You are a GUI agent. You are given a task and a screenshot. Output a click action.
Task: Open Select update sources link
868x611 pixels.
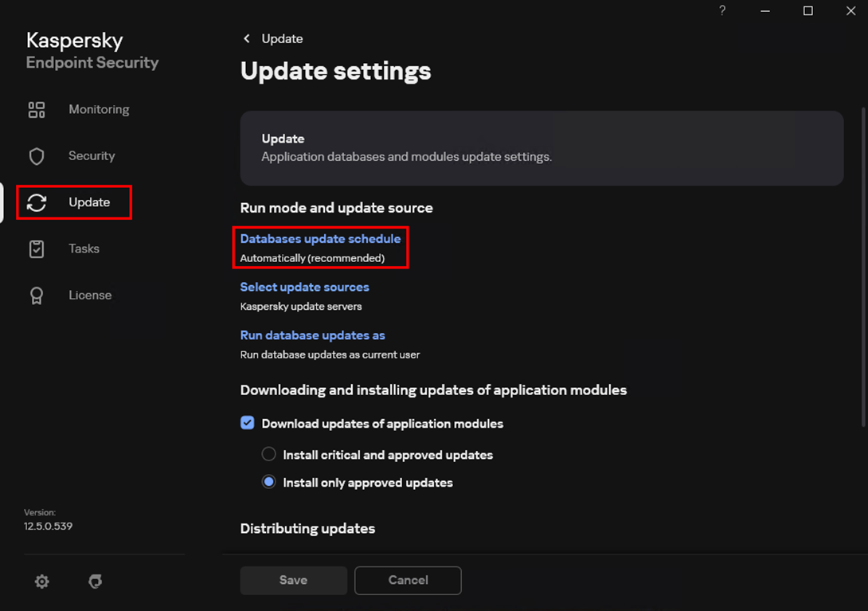pos(304,287)
